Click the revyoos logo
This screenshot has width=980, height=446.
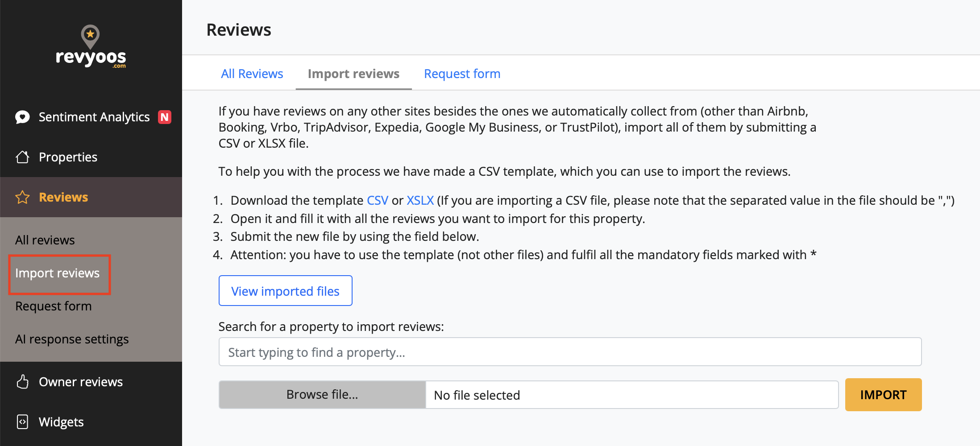tap(91, 47)
